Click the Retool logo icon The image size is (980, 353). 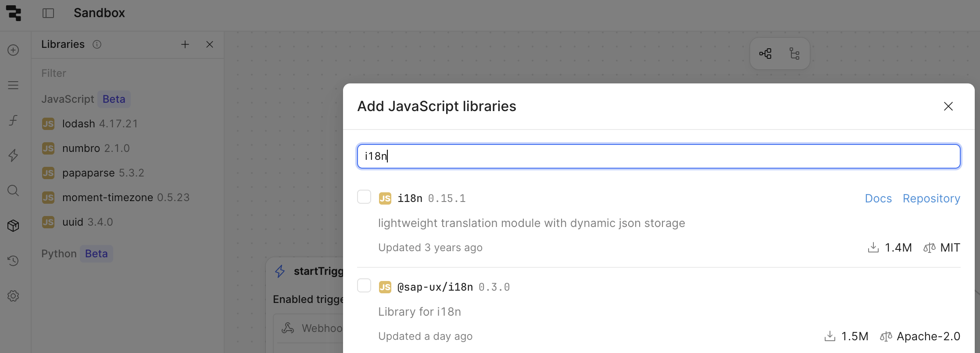14,13
